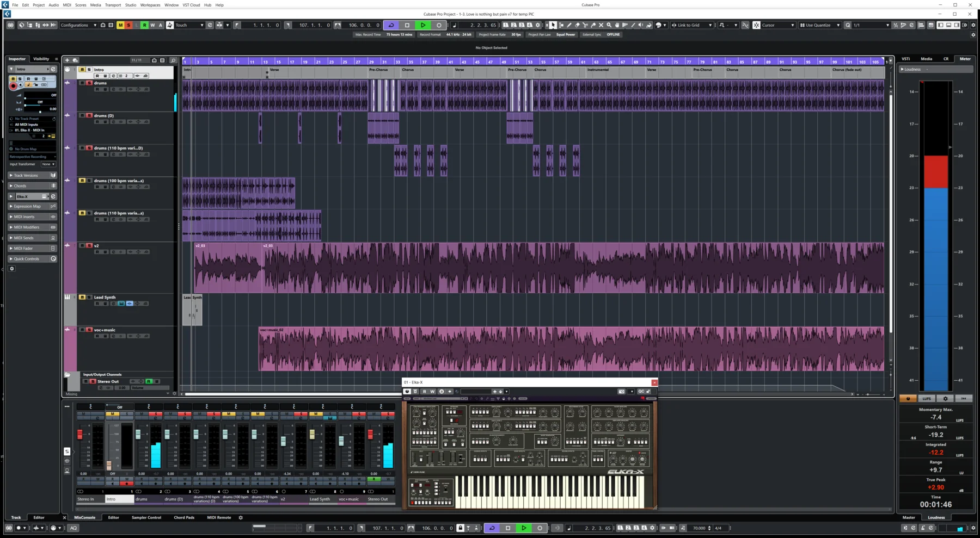Reset the loudness meter in the Meter panel
The image size is (980, 538).
(964, 398)
